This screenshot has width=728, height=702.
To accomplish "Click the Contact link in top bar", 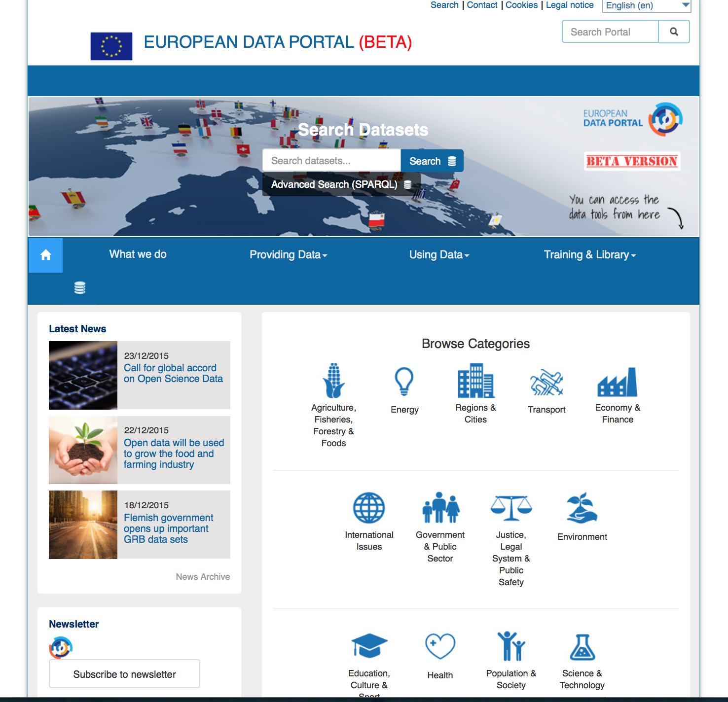I will point(482,5).
